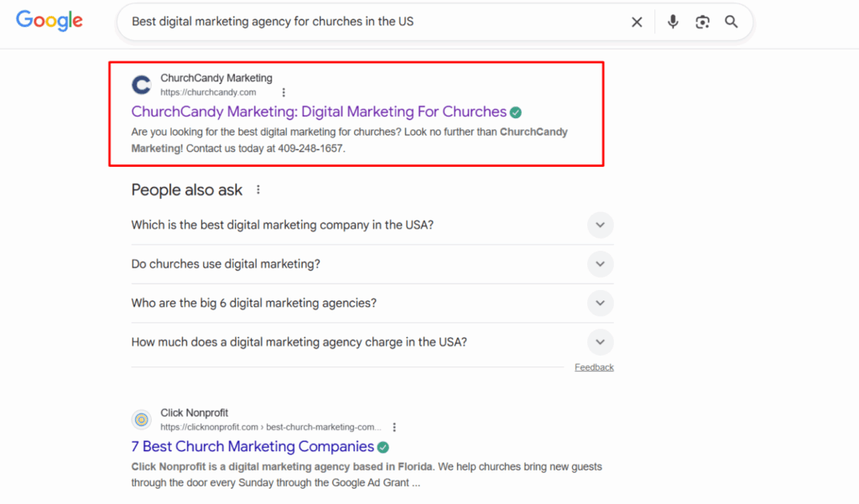Expand "How much does a digital marketing agency charge"

coord(600,342)
